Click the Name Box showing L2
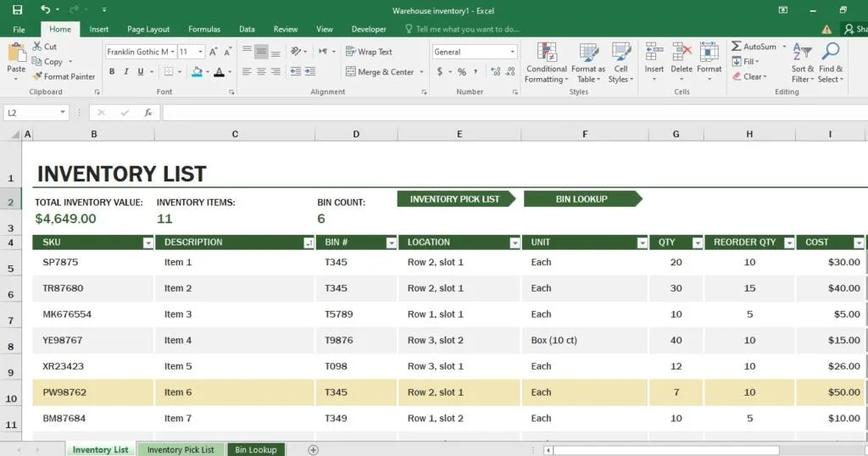Viewport: 868px width, 456px height. [x=36, y=112]
